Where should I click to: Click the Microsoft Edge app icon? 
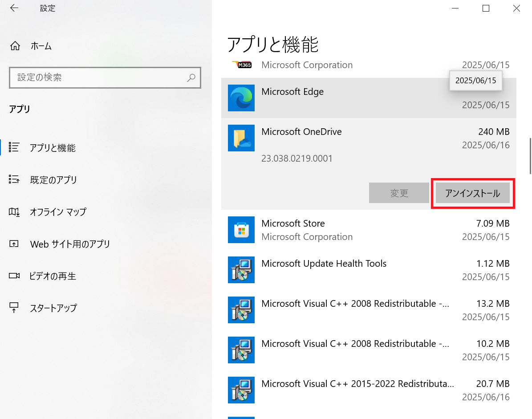point(241,98)
